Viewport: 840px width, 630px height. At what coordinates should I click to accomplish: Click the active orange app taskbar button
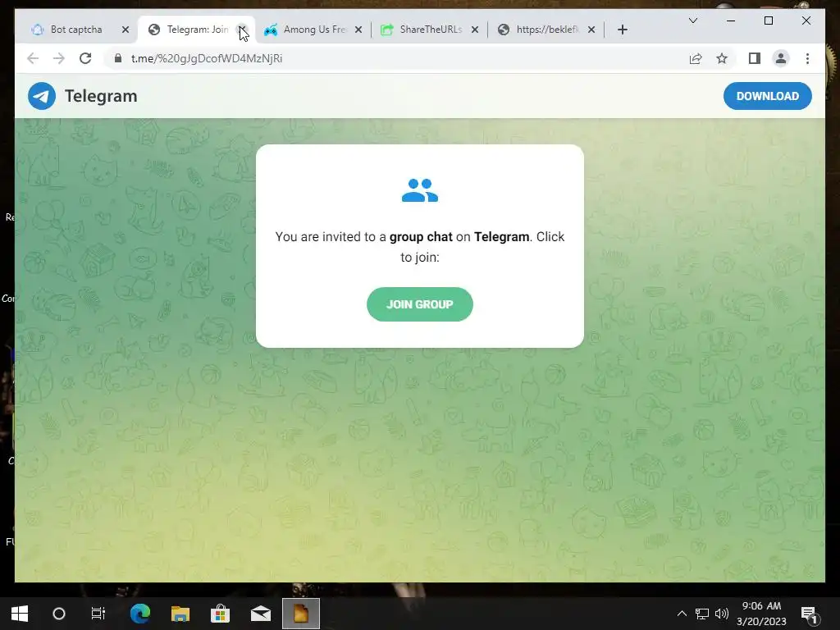(x=301, y=614)
